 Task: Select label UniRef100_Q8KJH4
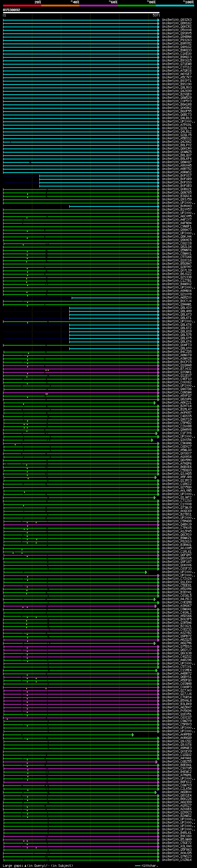177,237
